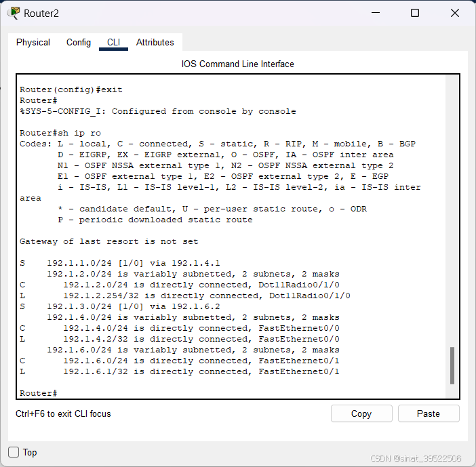Click local route 192.1.4.2/32 line
476x467 pixels.
pos(180,339)
